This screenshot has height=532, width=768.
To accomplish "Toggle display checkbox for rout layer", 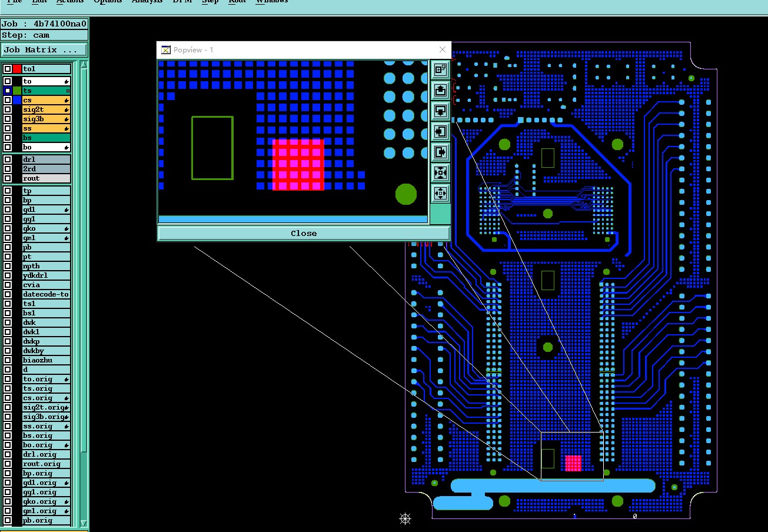I will point(8,178).
